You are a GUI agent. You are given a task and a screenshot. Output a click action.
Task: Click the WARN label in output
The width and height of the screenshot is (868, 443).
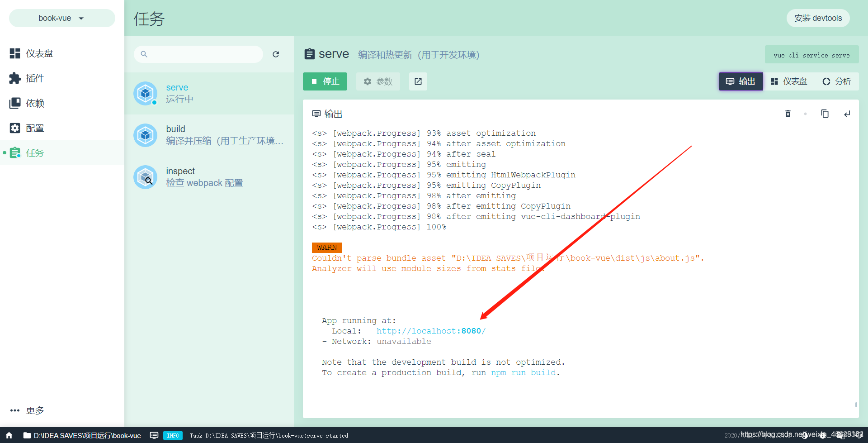(326, 248)
